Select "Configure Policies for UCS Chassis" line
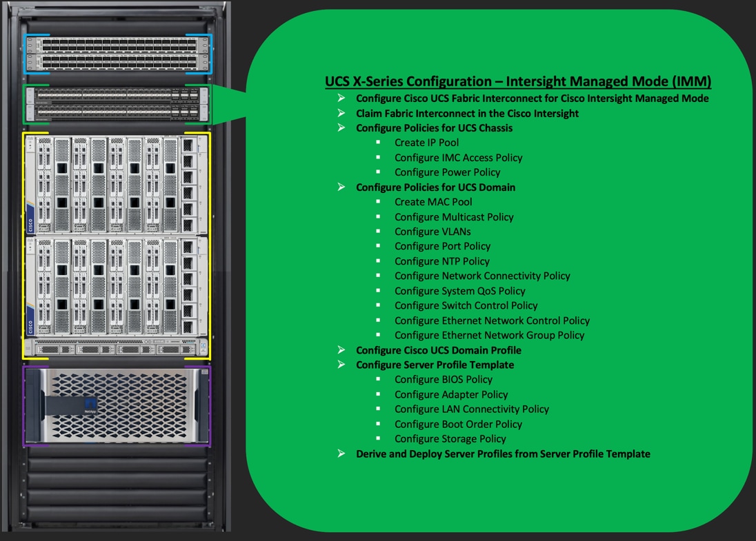756x541 pixels. [434, 127]
